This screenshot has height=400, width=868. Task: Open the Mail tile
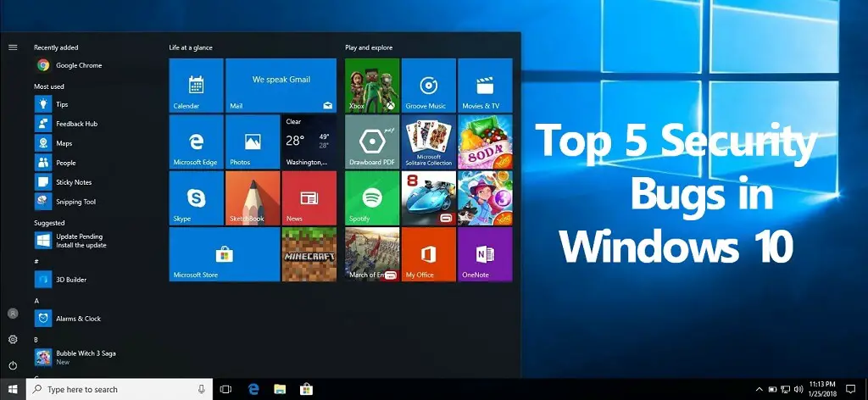pos(281,86)
